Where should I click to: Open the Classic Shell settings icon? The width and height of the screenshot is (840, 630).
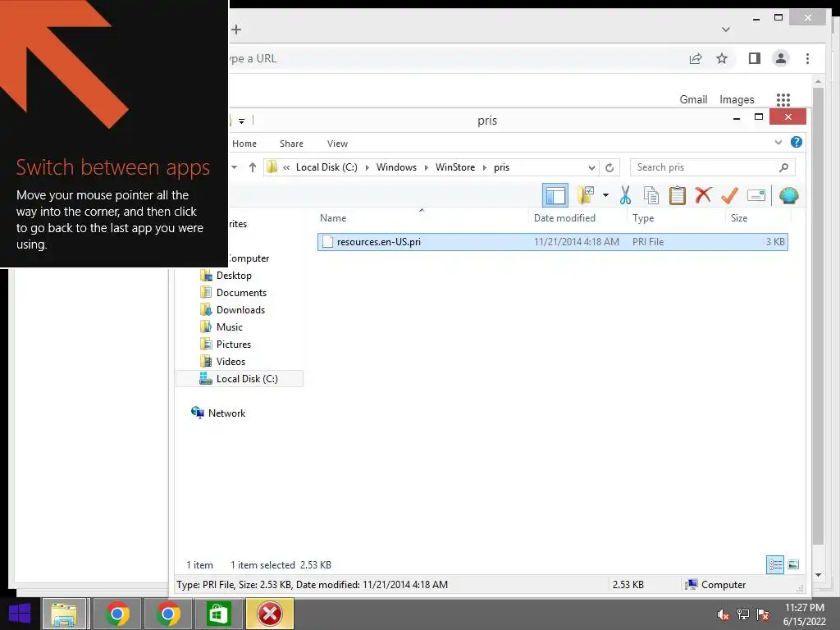point(788,195)
